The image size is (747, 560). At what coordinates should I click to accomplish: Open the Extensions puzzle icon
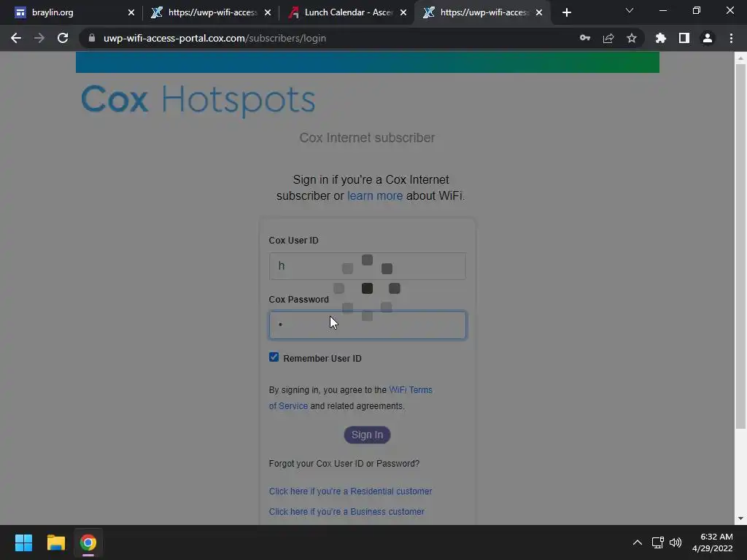pos(661,38)
